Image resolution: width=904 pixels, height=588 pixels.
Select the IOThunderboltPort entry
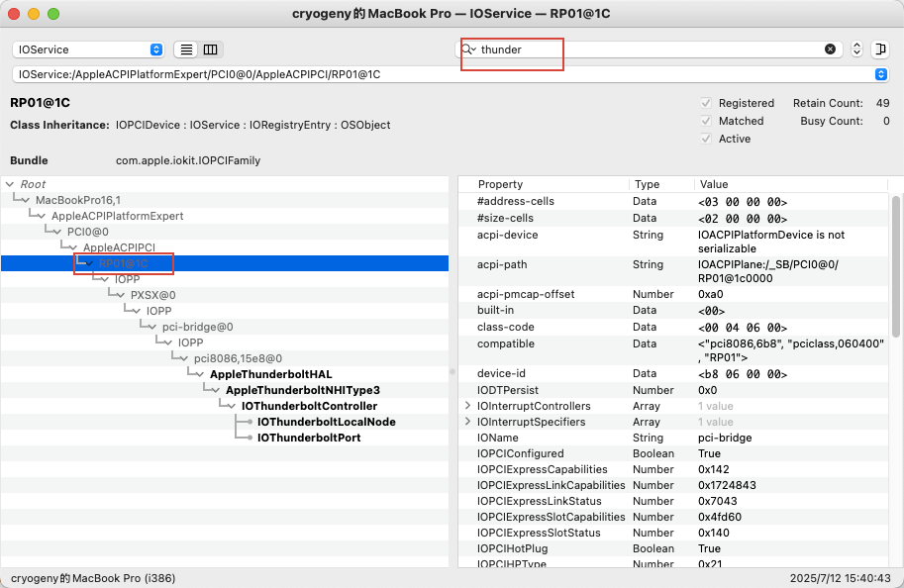(x=309, y=438)
